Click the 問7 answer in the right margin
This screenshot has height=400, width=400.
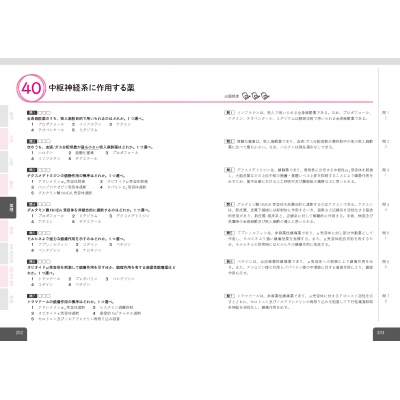coord(386,299)
